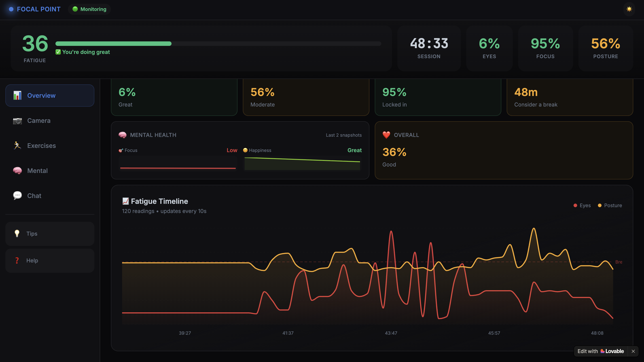Viewport: 644px width, 362px height.
Task: Switch to the Exercises tab
Action: pos(42,146)
